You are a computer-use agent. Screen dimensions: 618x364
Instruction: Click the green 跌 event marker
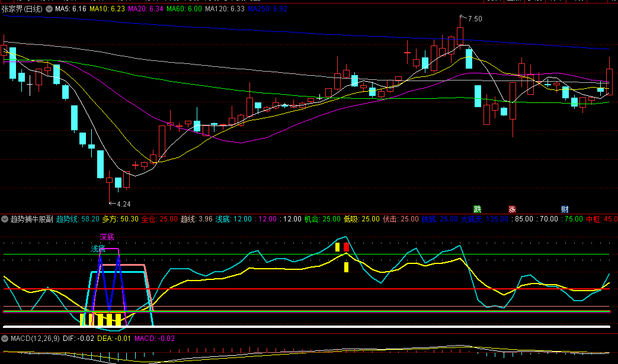pyautogui.click(x=478, y=210)
